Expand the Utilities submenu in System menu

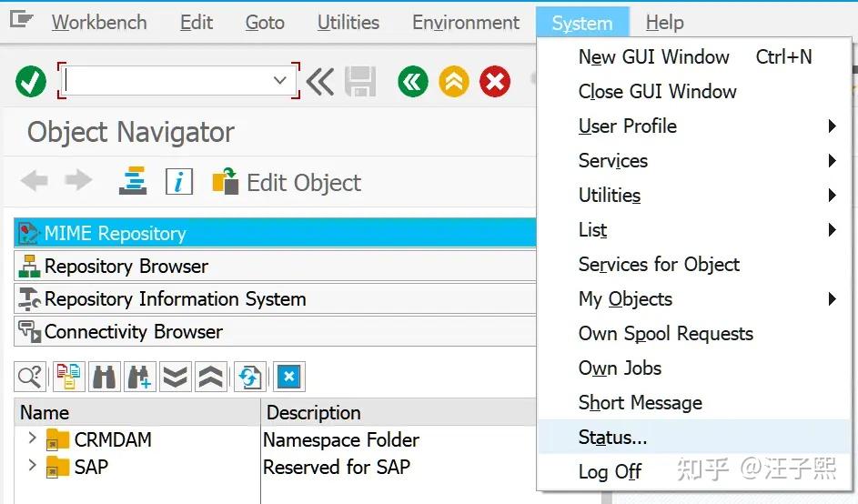832,195
